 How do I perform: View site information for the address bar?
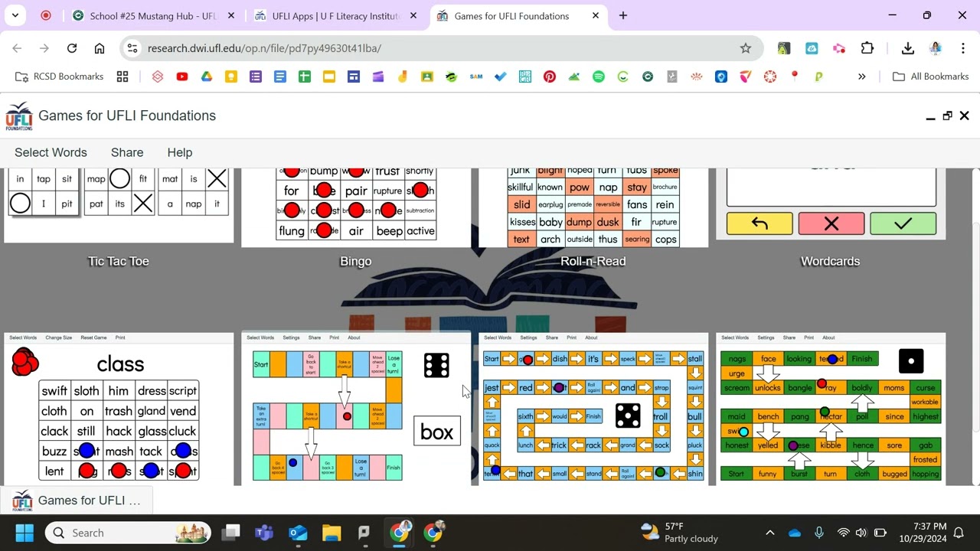(132, 48)
